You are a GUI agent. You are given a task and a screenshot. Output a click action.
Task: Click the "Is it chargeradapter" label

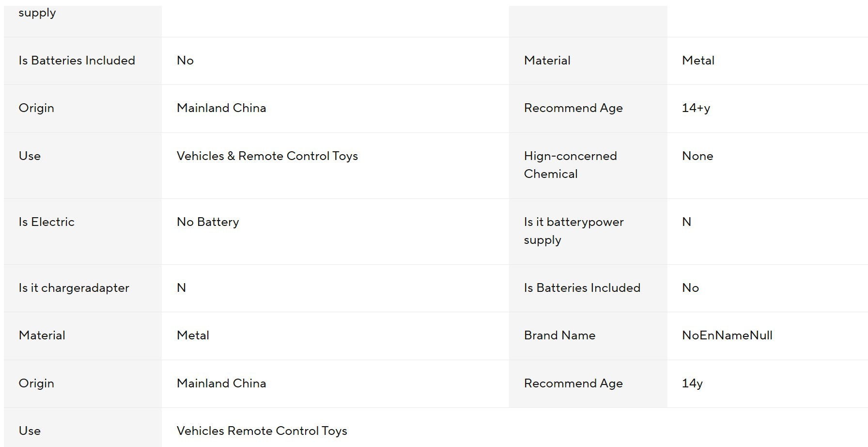coord(74,288)
